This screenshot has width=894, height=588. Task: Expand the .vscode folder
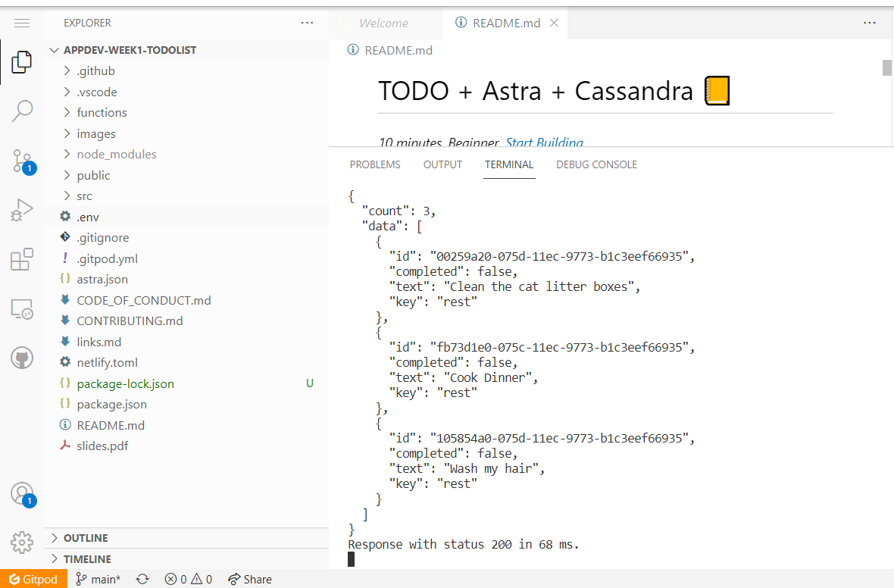click(x=187, y=92)
